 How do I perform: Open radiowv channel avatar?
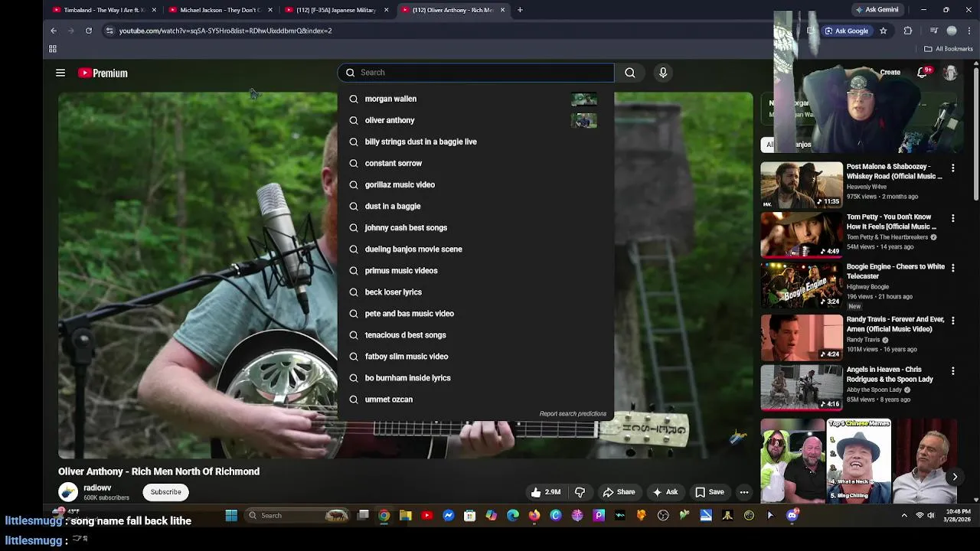tap(68, 492)
